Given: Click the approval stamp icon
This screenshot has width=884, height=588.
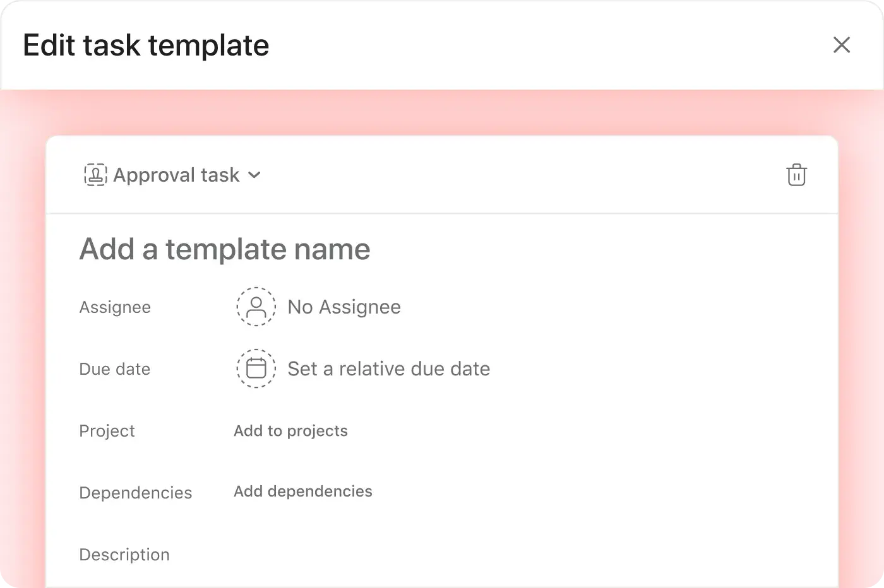Looking at the screenshot, I should tap(95, 175).
